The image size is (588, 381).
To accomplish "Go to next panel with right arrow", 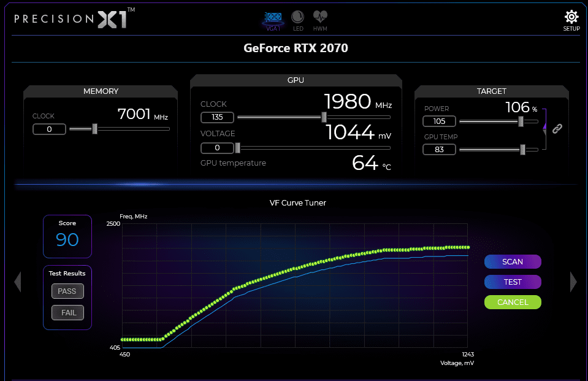I will pos(573,282).
